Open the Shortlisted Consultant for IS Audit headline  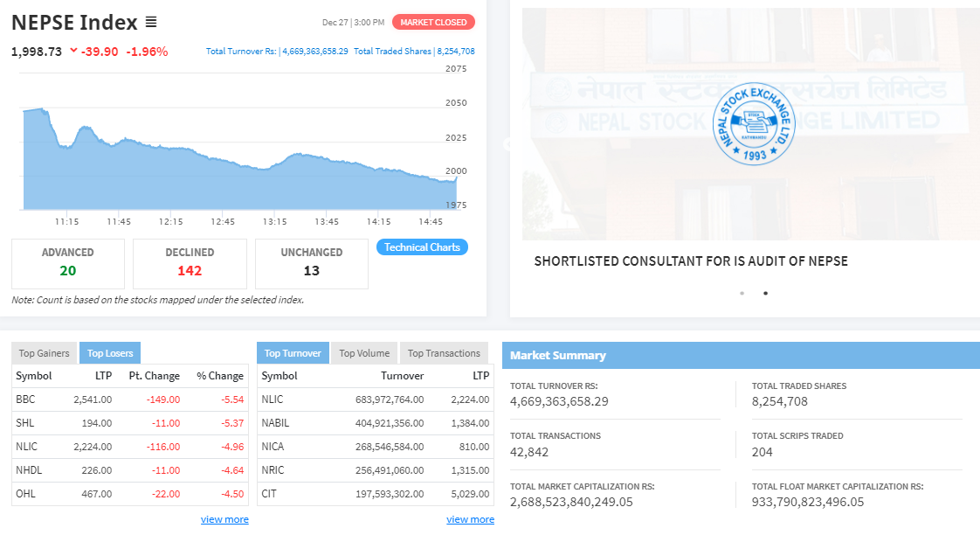(691, 261)
